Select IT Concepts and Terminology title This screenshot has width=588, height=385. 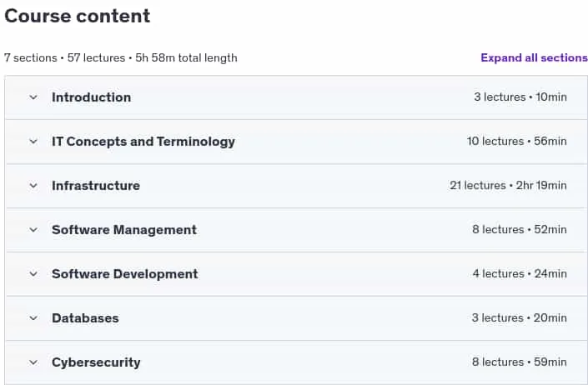[143, 142]
